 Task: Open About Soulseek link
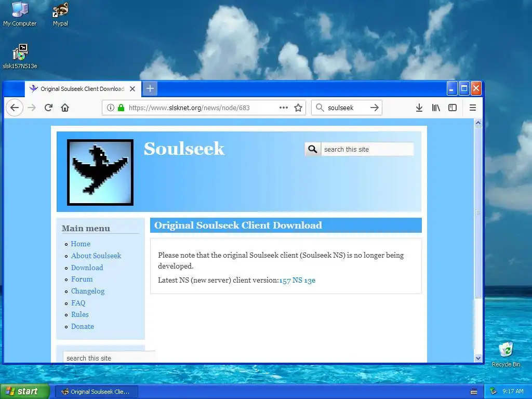[x=96, y=256]
